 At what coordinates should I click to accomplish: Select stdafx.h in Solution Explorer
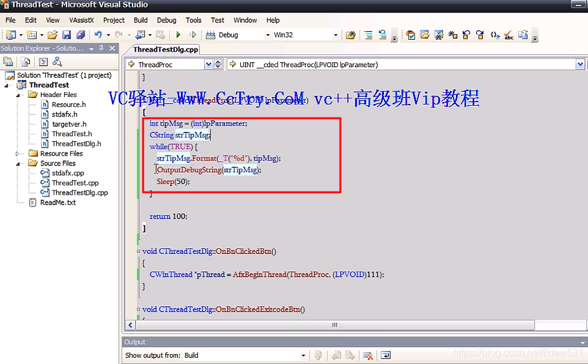(x=65, y=114)
